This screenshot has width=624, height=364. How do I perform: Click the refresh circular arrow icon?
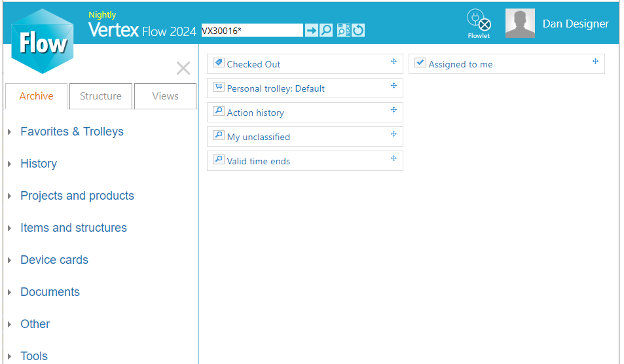point(358,30)
